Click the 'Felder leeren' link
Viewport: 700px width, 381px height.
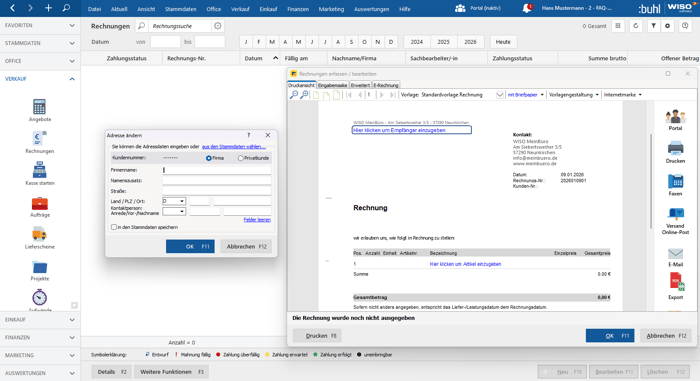pos(257,220)
